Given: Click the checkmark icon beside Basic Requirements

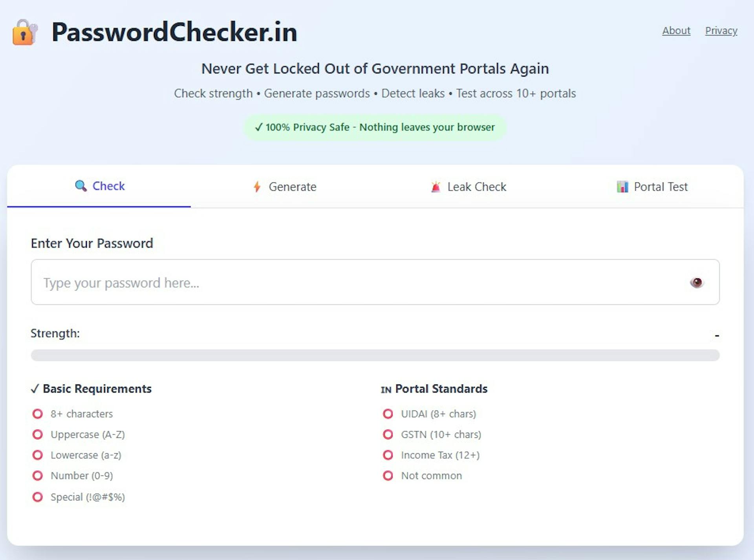Looking at the screenshot, I should tap(35, 389).
